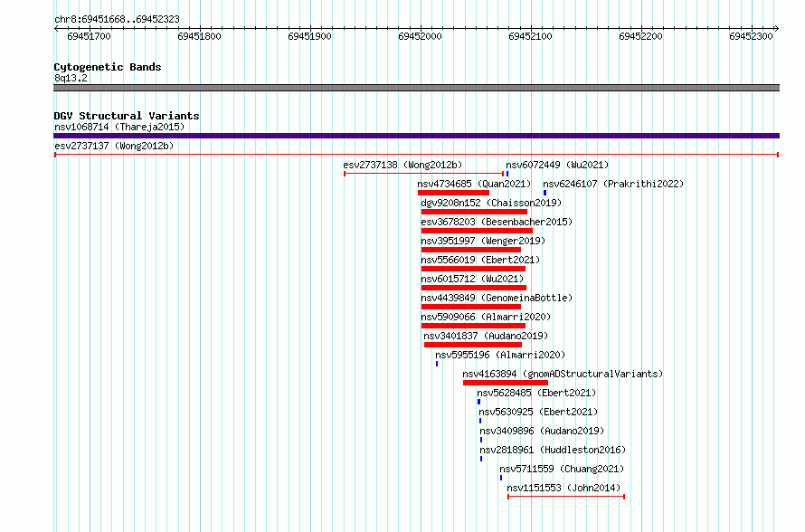The height and width of the screenshot is (532, 805).
Task: Select nsv3409896 (Audano2019) label
Action: pos(542,431)
